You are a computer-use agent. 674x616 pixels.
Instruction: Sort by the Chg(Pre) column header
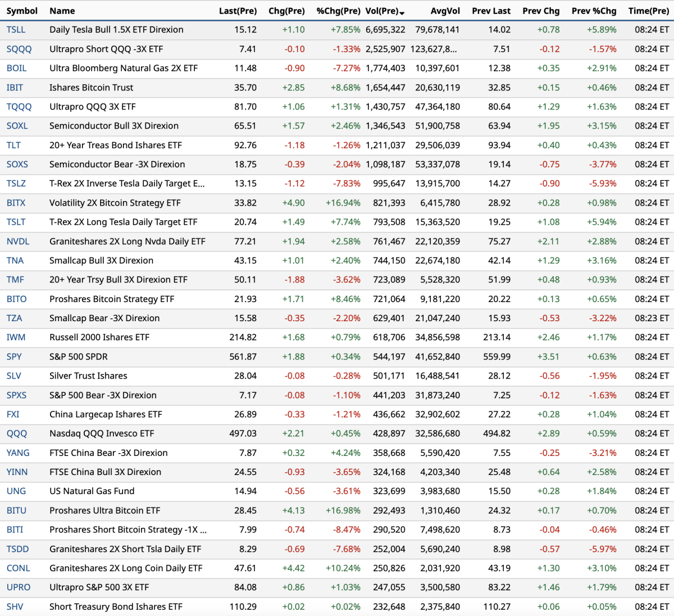click(x=286, y=11)
